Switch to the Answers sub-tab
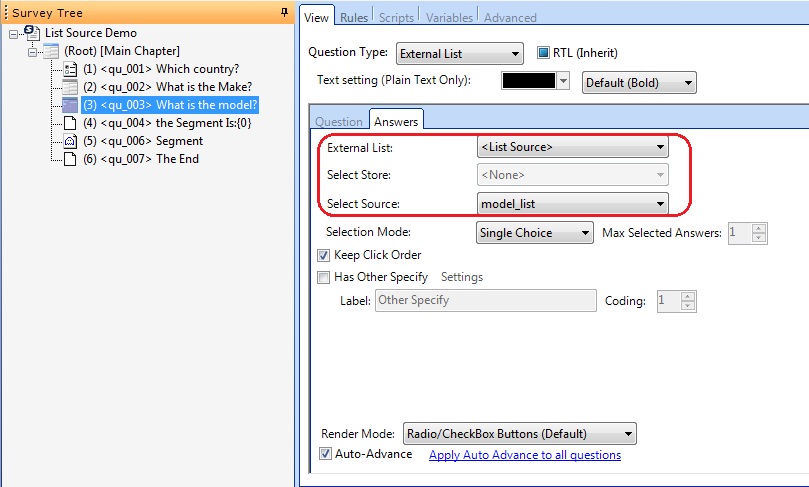Viewport: 809px width, 487px height. coord(396,121)
